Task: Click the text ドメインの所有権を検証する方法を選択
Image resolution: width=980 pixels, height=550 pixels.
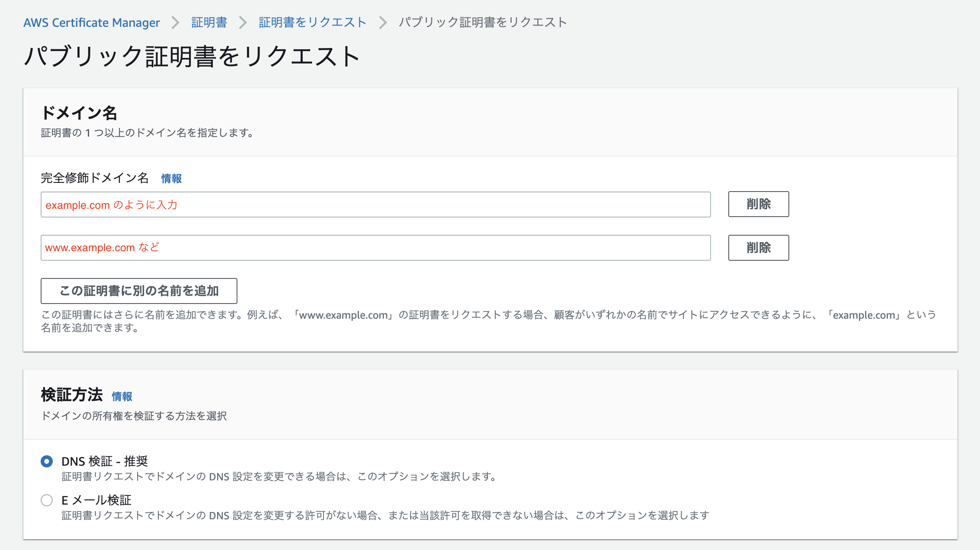Action: (134, 416)
